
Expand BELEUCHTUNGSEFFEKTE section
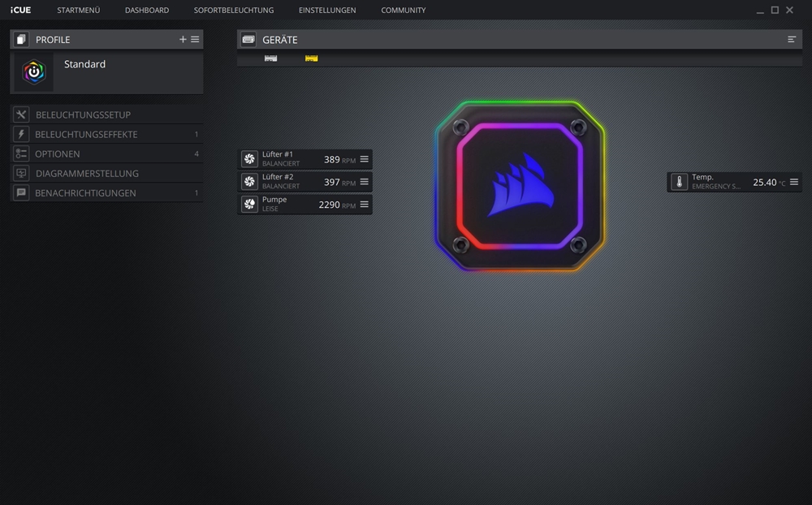click(x=106, y=134)
